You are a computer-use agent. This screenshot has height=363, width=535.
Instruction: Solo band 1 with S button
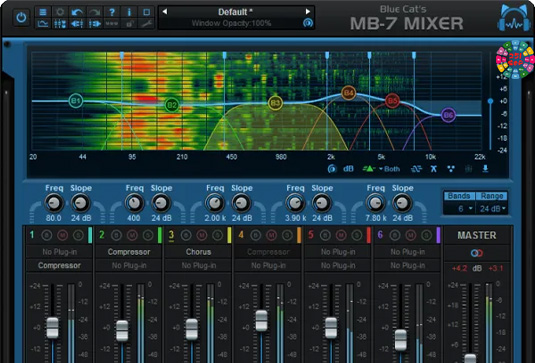(x=78, y=235)
